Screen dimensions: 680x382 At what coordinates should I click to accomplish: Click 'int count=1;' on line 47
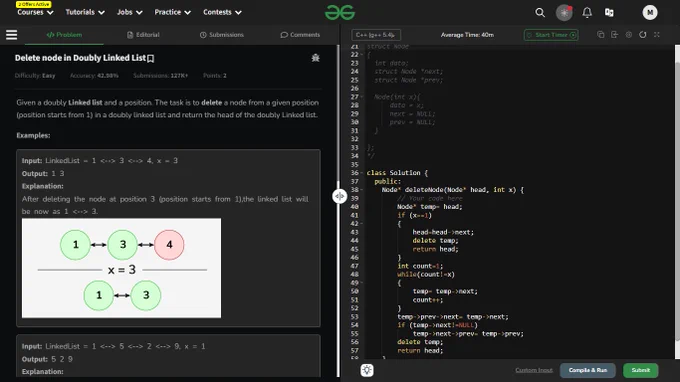420,266
